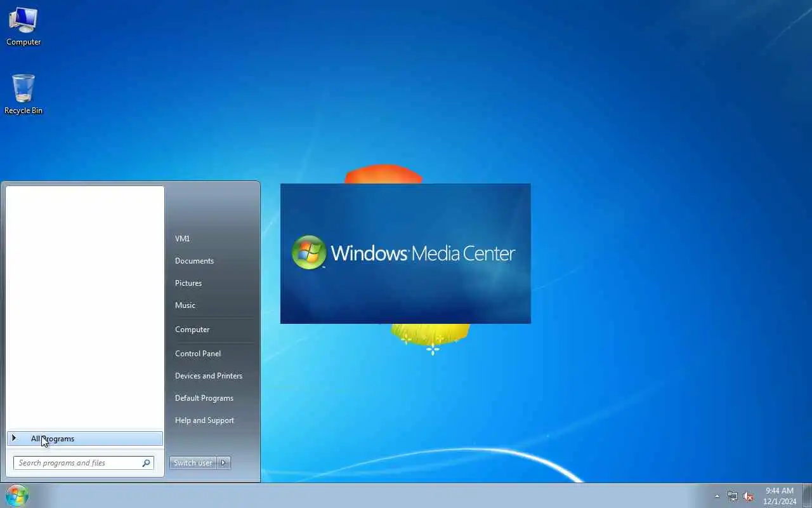The height and width of the screenshot is (508, 812).
Task: Open Help and Support
Action: coord(204,420)
